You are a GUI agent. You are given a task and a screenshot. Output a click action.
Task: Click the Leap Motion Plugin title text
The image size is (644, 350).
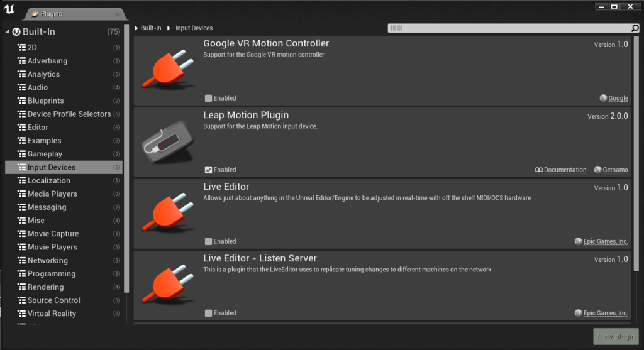pos(246,115)
